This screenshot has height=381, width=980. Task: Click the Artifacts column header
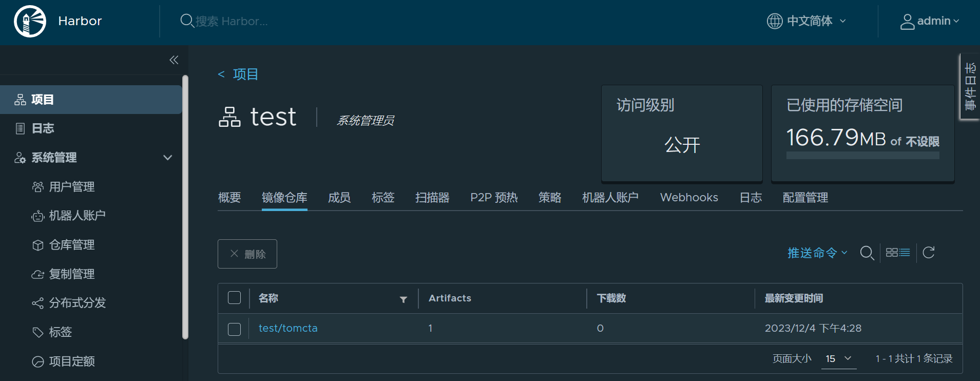point(450,298)
